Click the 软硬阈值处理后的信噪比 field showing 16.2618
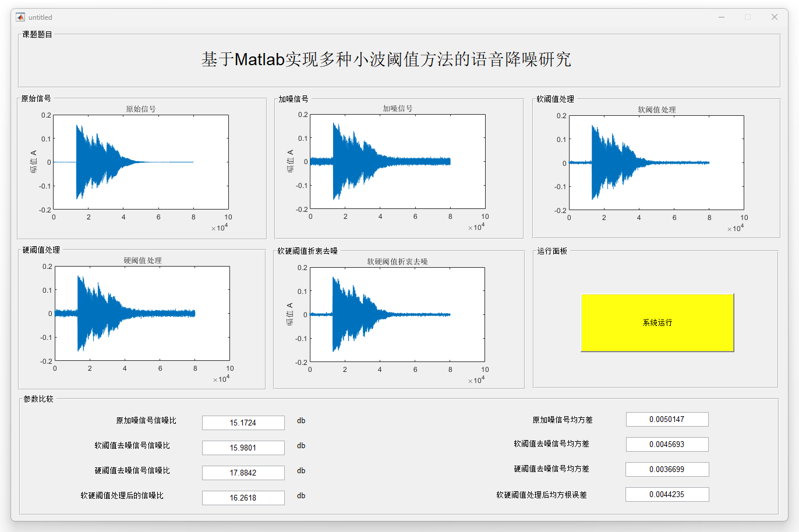Screen dimensions: 799x532 click(x=243, y=498)
